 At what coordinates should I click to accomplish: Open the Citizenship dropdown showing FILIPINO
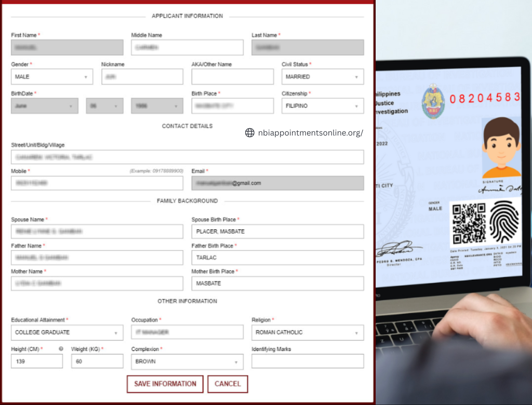(x=322, y=105)
